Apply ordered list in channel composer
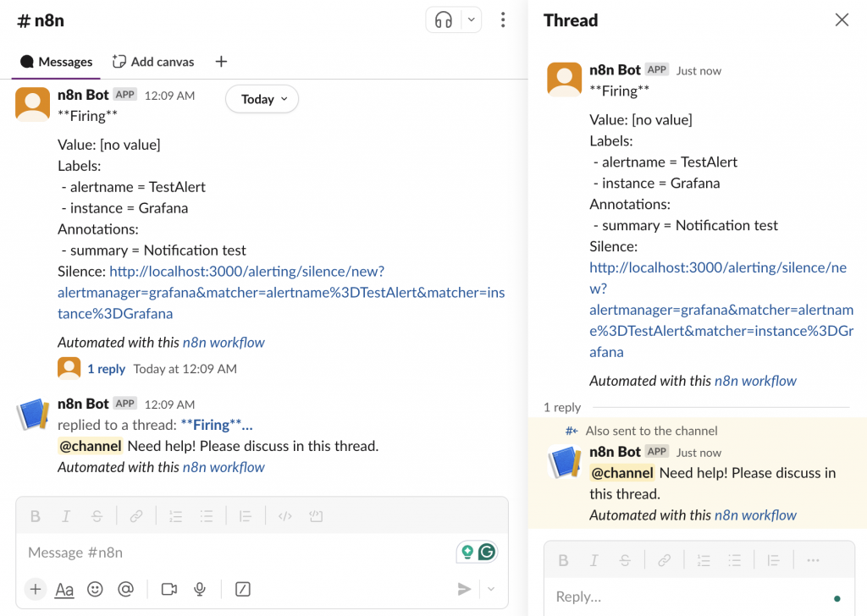867x616 pixels. [x=176, y=516]
